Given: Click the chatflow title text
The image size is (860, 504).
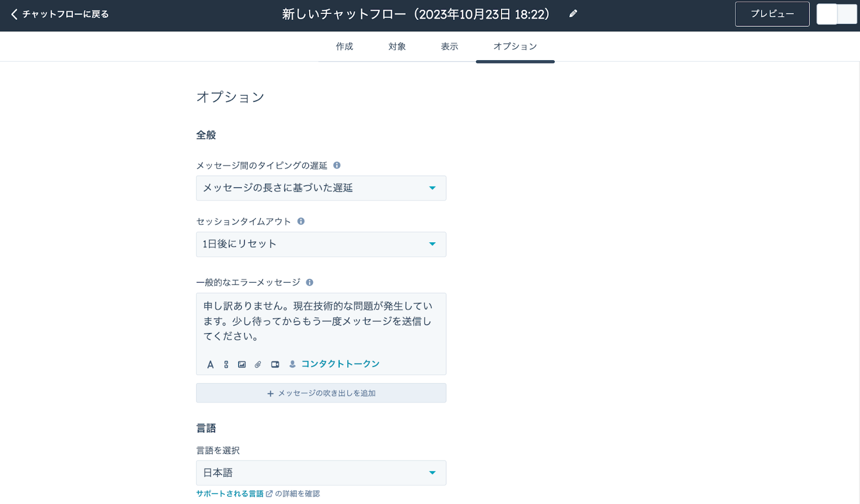Looking at the screenshot, I should click(x=416, y=15).
